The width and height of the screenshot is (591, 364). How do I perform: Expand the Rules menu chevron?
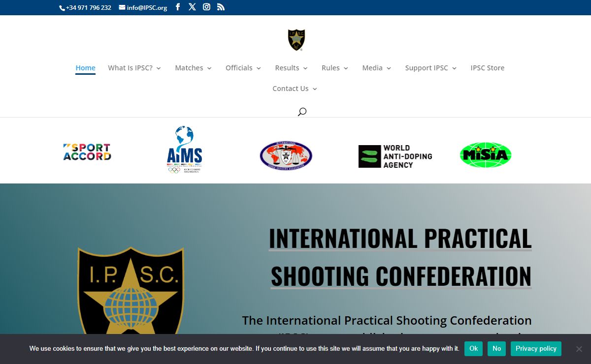click(346, 68)
